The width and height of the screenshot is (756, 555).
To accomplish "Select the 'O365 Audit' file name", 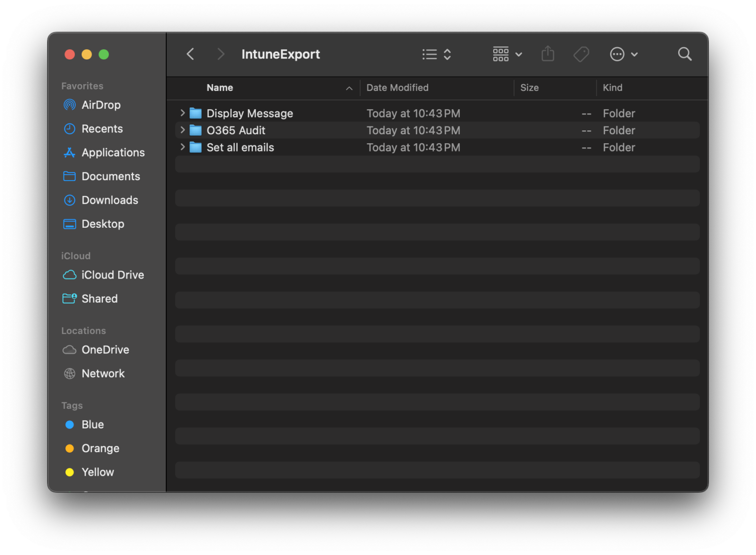I will point(236,130).
